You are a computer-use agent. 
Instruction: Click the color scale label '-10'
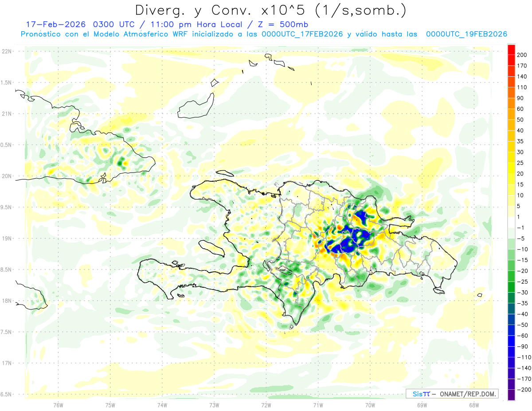coord(524,249)
